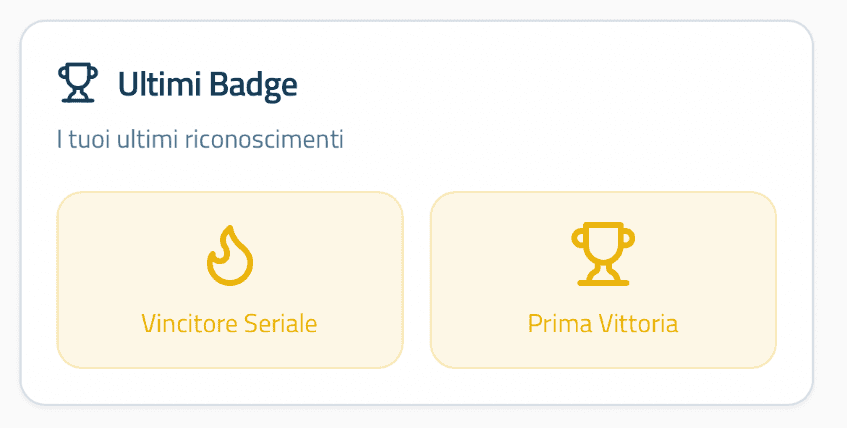Tap the dark header trophy symbol
847x428 pixels.
(x=78, y=84)
